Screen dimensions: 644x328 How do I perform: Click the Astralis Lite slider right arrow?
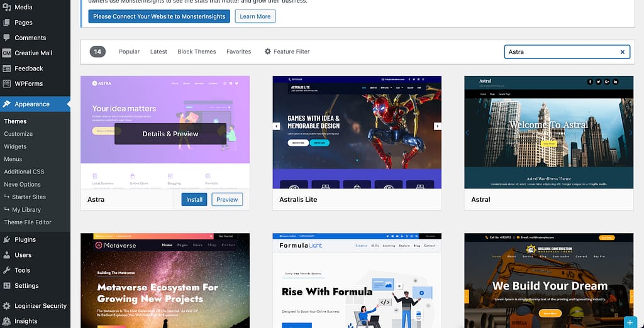438,126
